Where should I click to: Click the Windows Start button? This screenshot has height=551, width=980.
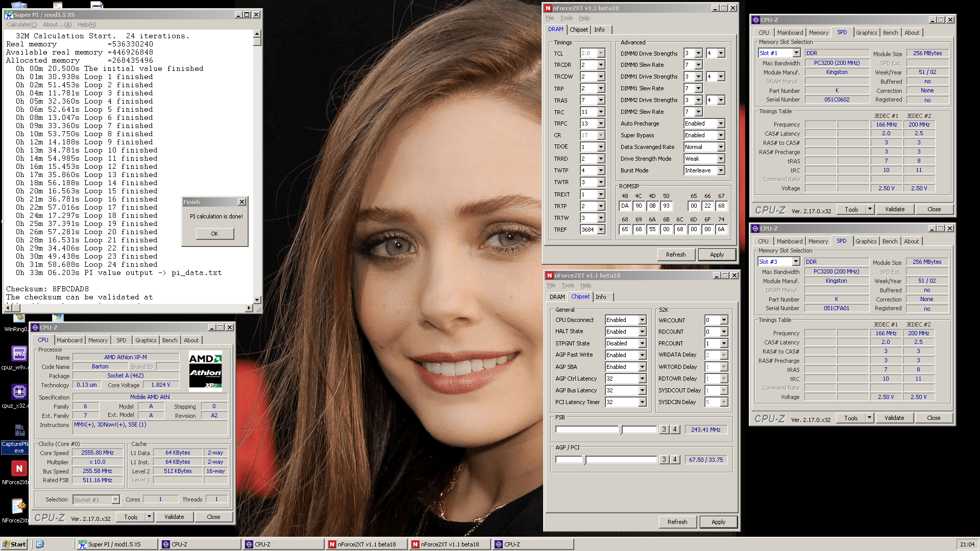[14, 544]
